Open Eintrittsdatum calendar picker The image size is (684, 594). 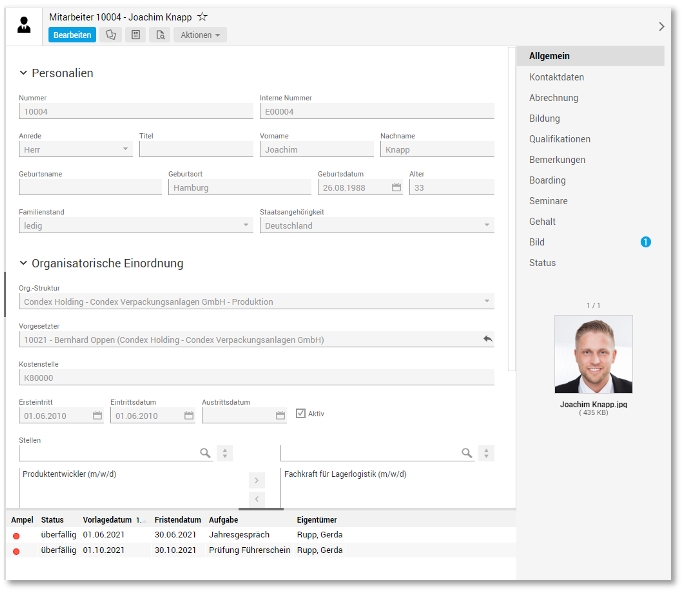pyautogui.click(x=188, y=416)
